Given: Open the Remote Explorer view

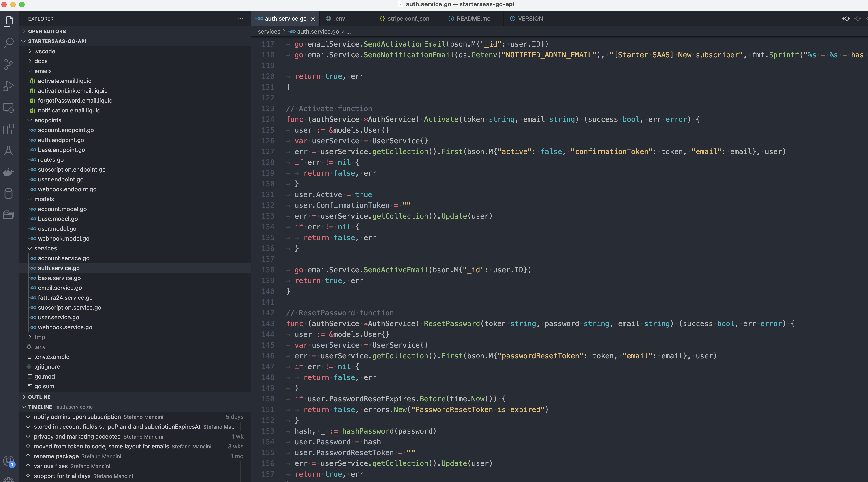Looking at the screenshot, I should click(x=9, y=108).
